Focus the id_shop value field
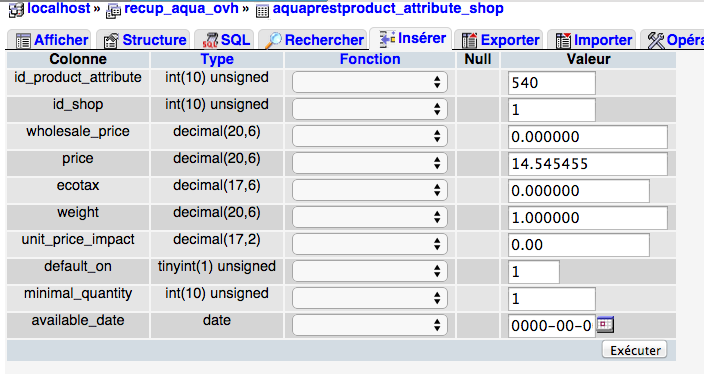 click(x=552, y=110)
